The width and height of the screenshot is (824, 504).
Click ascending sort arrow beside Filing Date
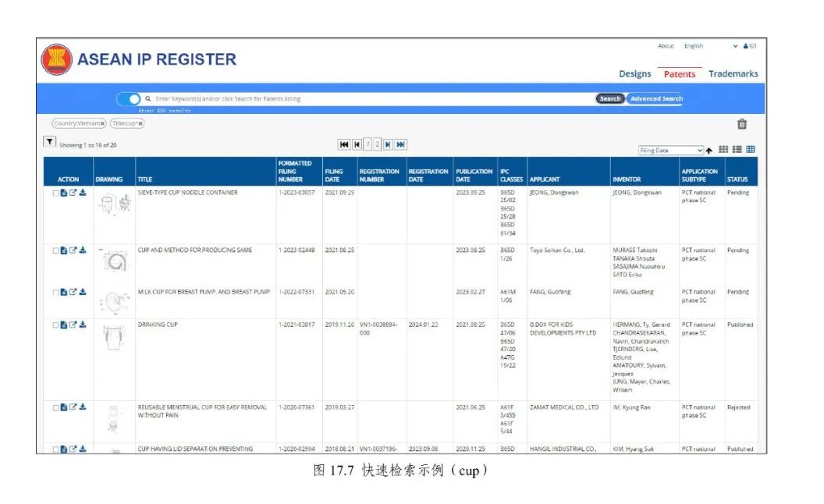[x=709, y=151]
